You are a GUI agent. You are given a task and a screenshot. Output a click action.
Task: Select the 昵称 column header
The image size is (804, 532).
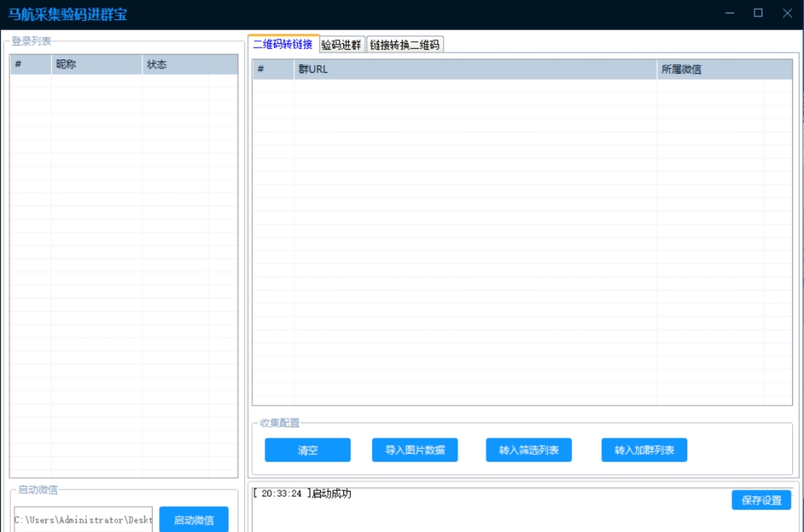(96, 65)
